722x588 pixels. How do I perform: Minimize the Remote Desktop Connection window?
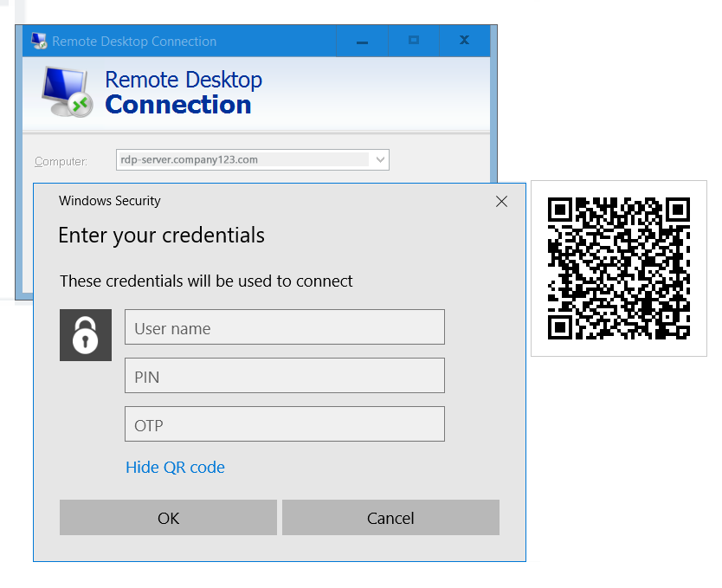(x=363, y=41)
